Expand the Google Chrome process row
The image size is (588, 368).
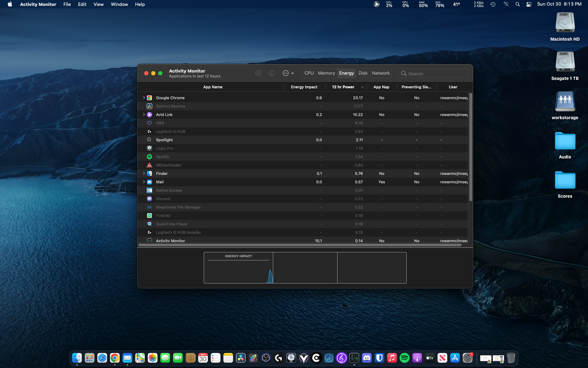pyautogui.click(x=144, y=98)
